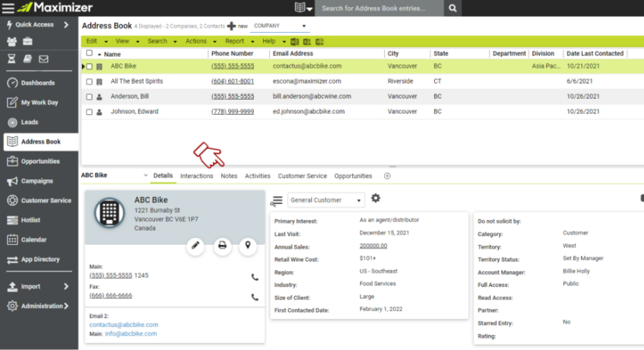Image resolution: width=644 pixels, height=350 pixels.
Task: Click the plus new entry icon
Action: (x=232, y=26)
